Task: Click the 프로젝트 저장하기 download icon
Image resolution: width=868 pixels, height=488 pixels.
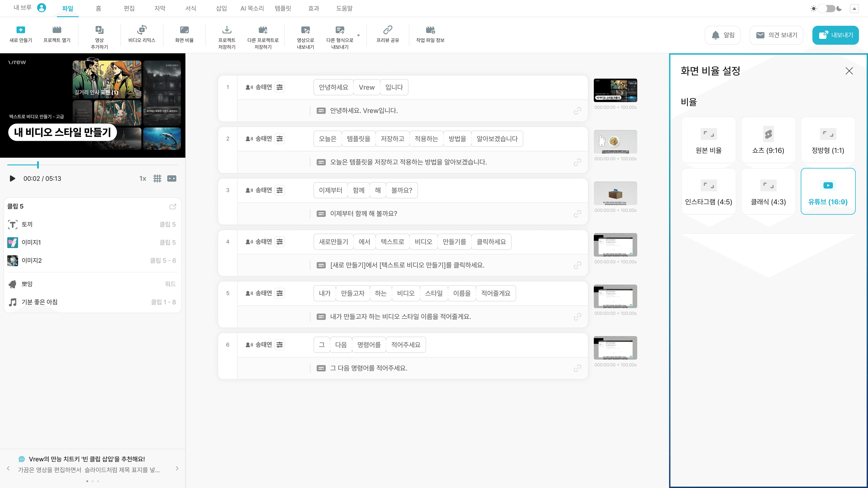Action: [x=227, y=30]
